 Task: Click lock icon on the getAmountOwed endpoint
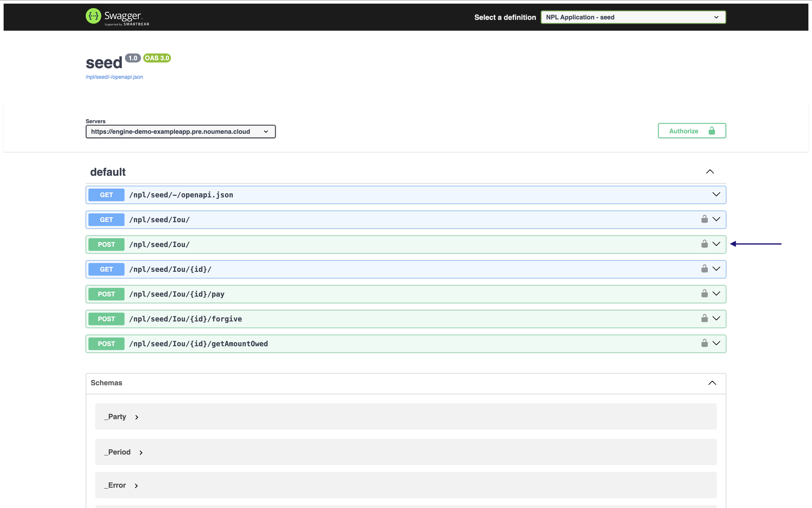(704, 343)
